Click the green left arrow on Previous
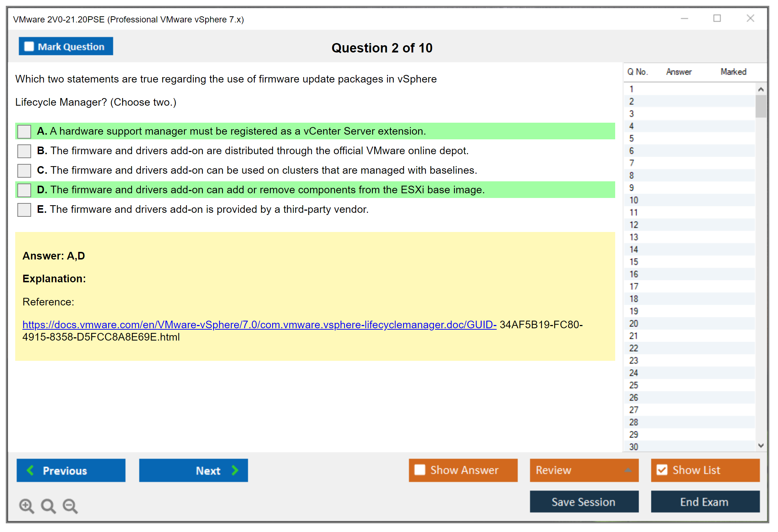The image size is (778, 532). 31,470
